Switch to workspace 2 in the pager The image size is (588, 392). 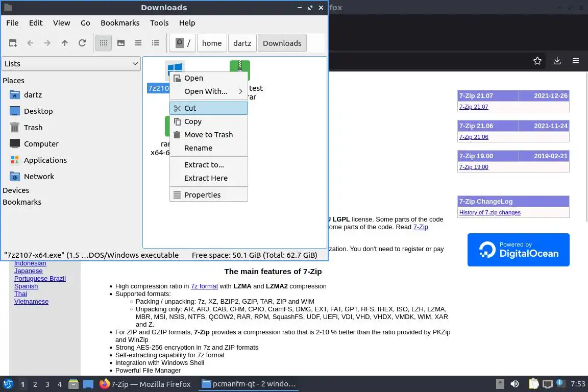(x=35, y=384)
